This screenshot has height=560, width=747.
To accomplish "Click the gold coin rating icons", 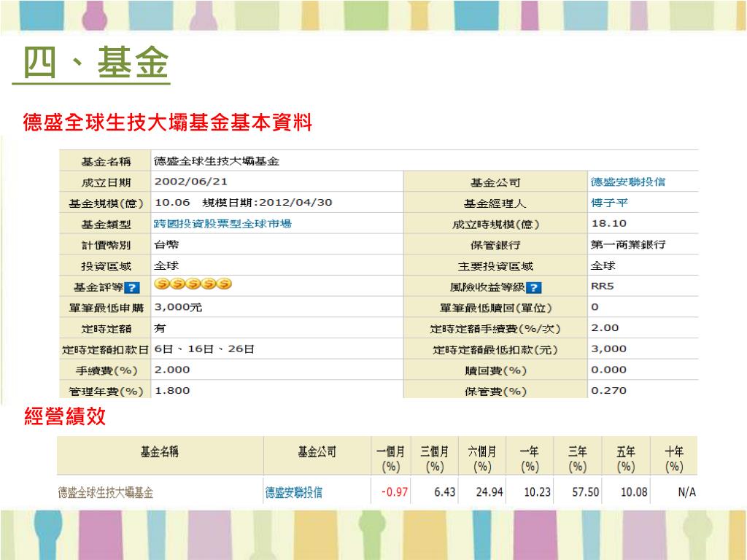I will point(193,284).
